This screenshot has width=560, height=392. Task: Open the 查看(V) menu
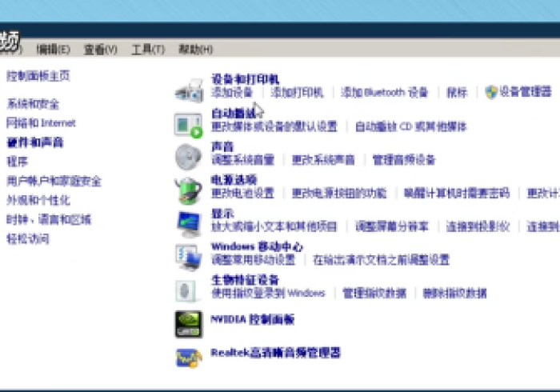[x=100, y=50]
